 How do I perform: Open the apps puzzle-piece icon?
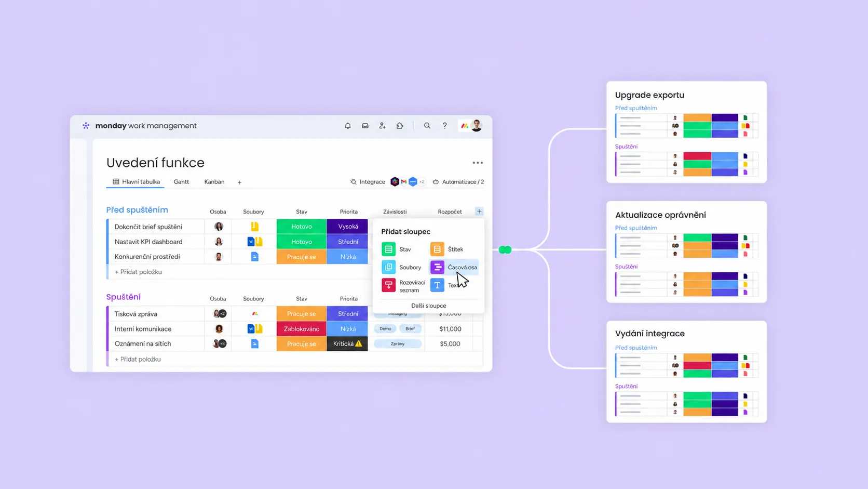400,126
